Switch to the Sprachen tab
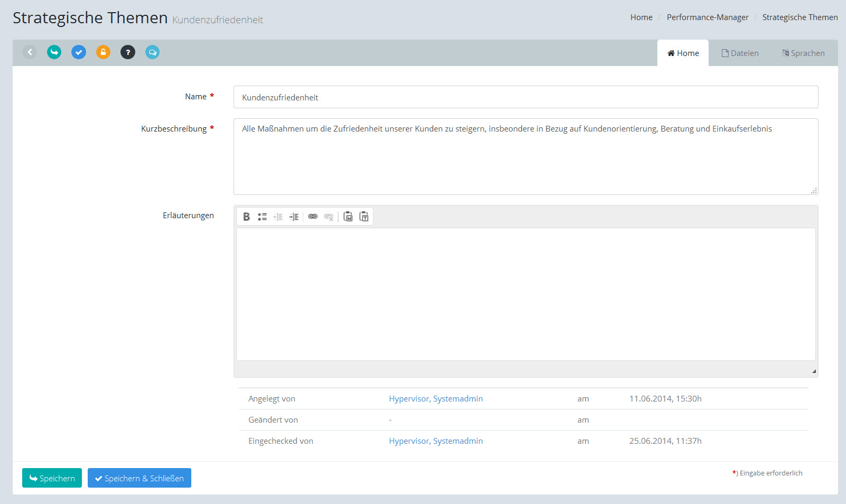846x504 pixels. coord(803,53)
